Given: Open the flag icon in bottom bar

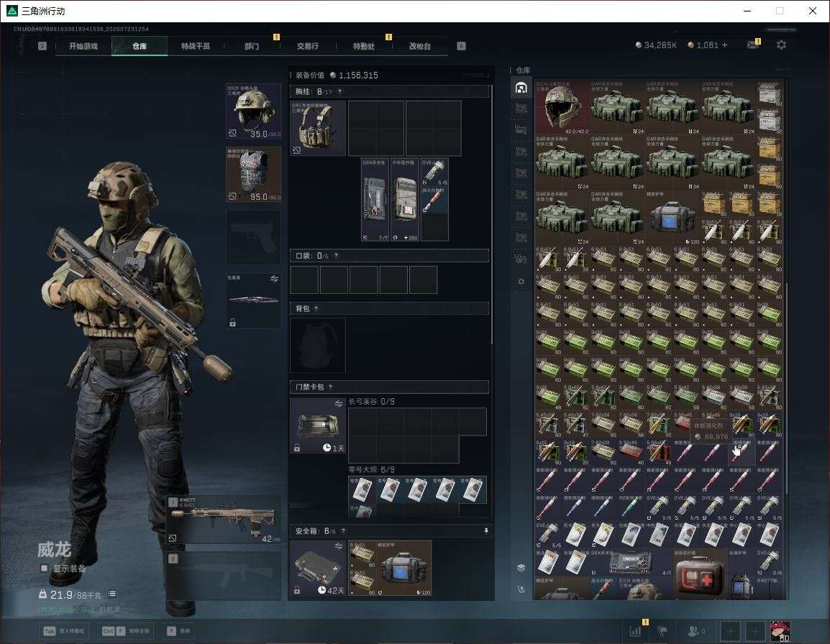Looking at the screenshot, I should [662, 631].
